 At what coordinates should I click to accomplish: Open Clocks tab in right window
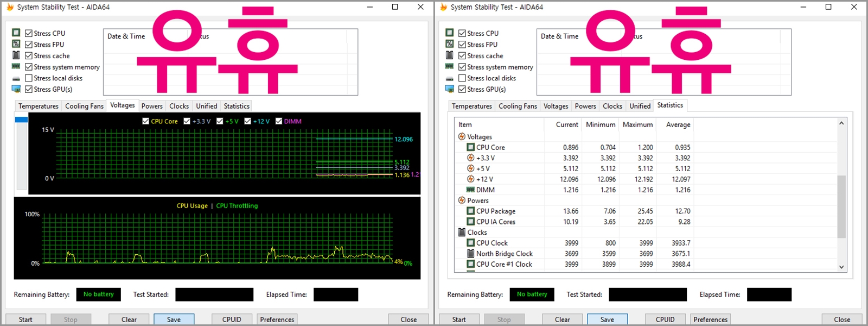pos(612,106)
